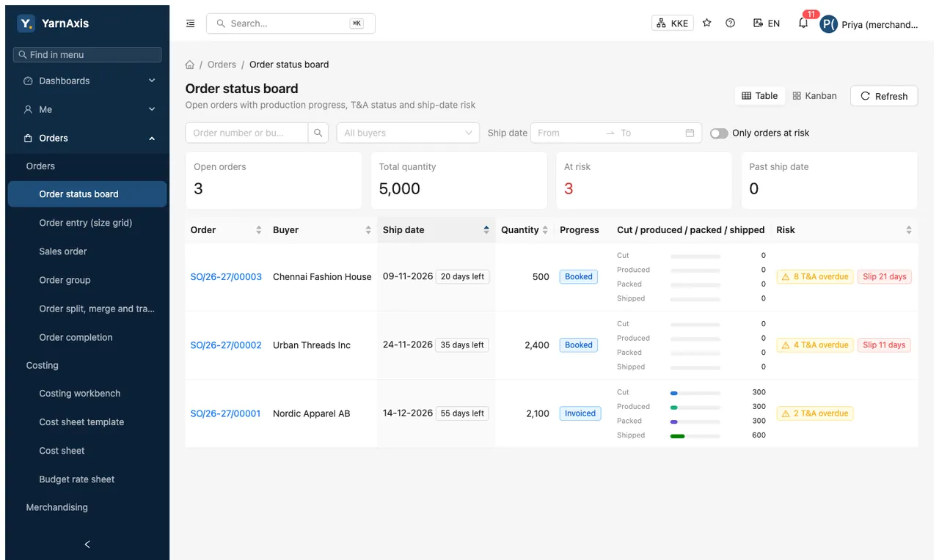The image size is (939, 560).
Task: Change language via the EN icon
Action: 767,23
